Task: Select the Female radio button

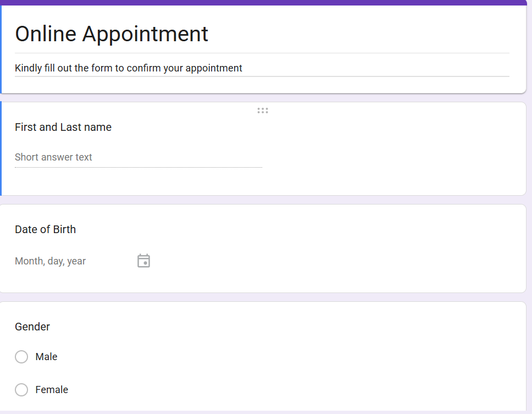Action: click(21, 390)
